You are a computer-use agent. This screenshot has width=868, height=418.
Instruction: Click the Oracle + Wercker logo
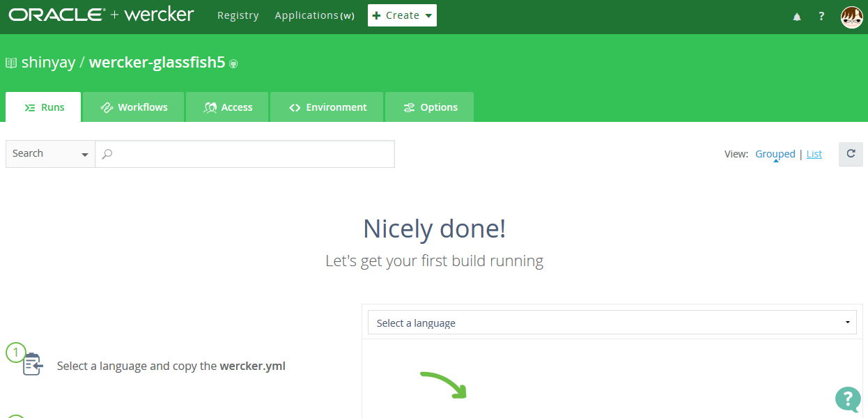pyautogui.click(x=102, y=15)
